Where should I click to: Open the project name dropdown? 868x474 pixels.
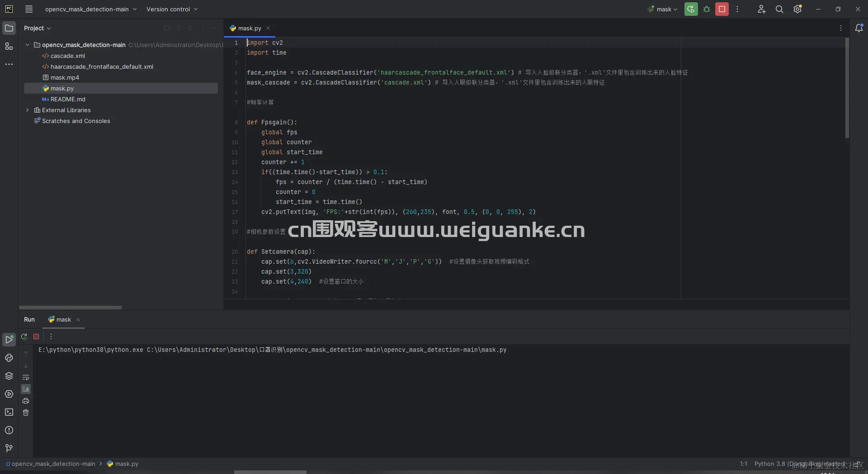point(90,9)
